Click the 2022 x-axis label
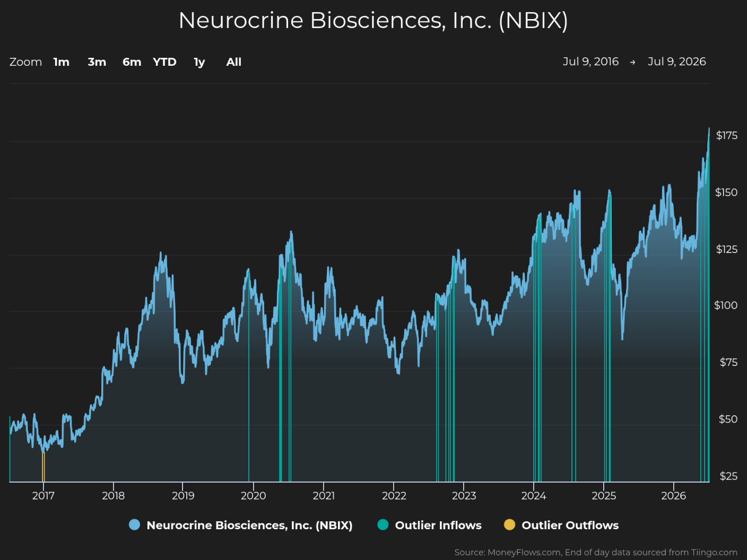The height and width of the screenshot is (560, 747). click(x=394, y=496)
